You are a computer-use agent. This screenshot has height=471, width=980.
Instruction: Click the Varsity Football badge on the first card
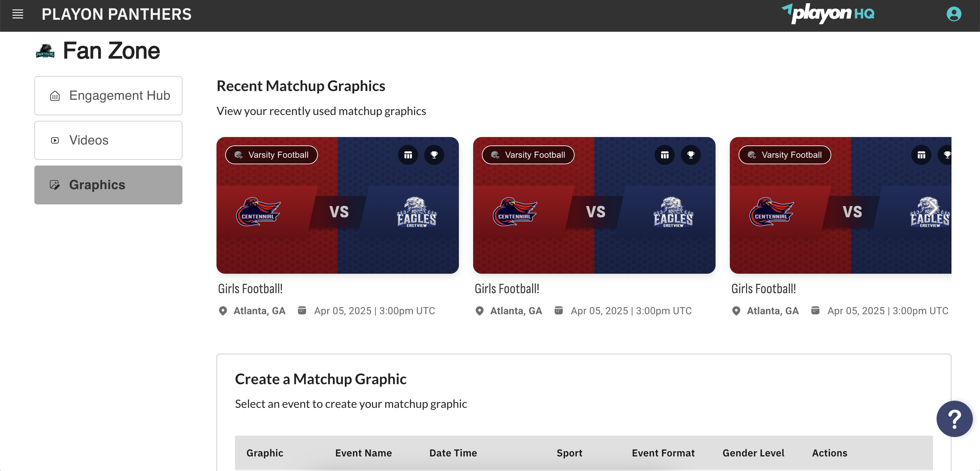pyautogui.click(x=272, y=155)
